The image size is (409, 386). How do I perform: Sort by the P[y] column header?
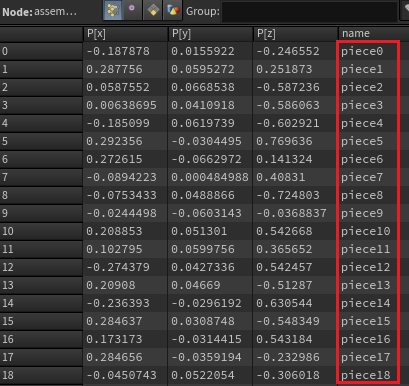click(x=210, y=34)
